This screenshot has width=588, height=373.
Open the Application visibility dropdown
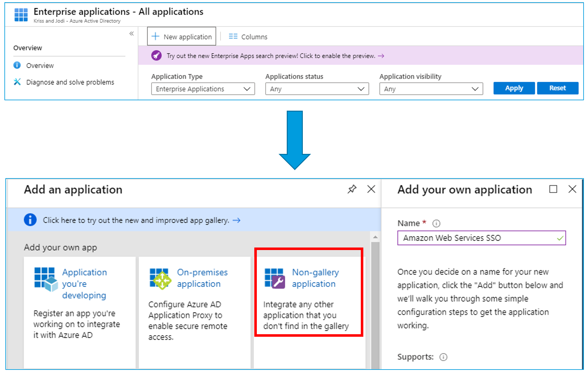tap(431, 89)
